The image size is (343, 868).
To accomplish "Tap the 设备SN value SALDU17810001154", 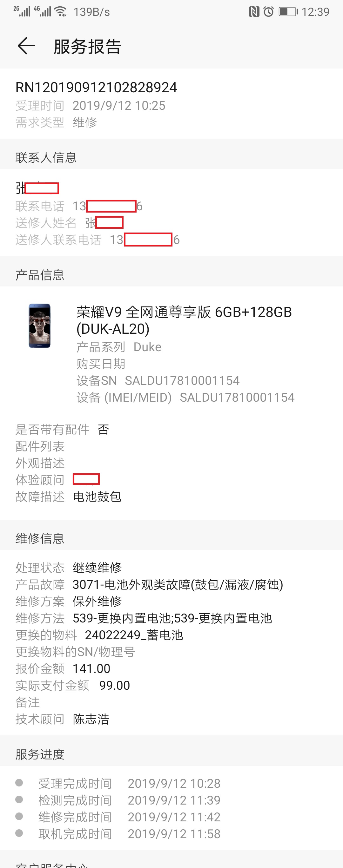I will 182,380.
